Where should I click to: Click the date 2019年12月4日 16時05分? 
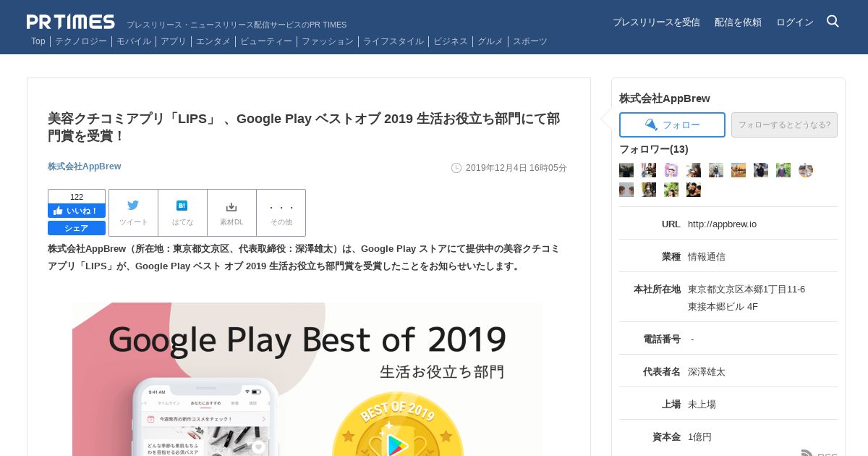point(516,168)
